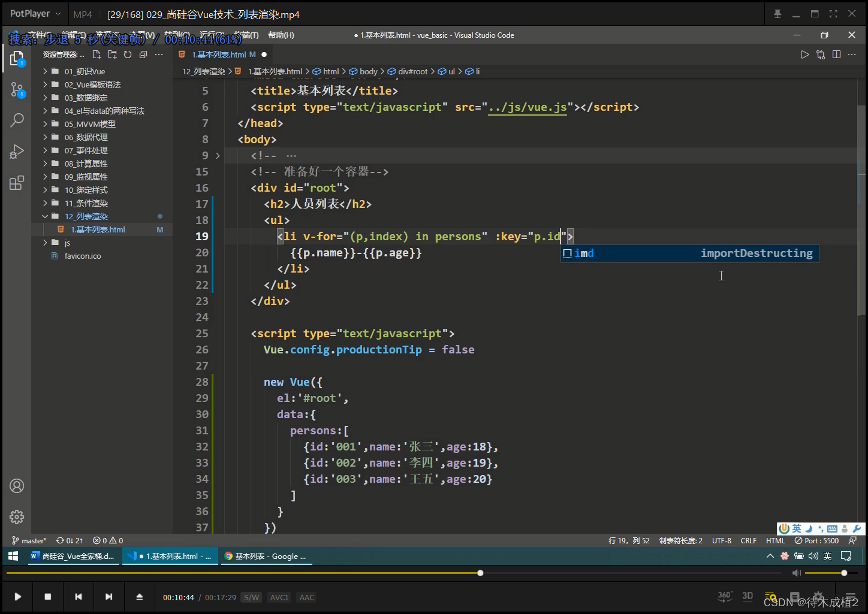
Task: Click PotPlayer eject/open file button
Action: 140,597
